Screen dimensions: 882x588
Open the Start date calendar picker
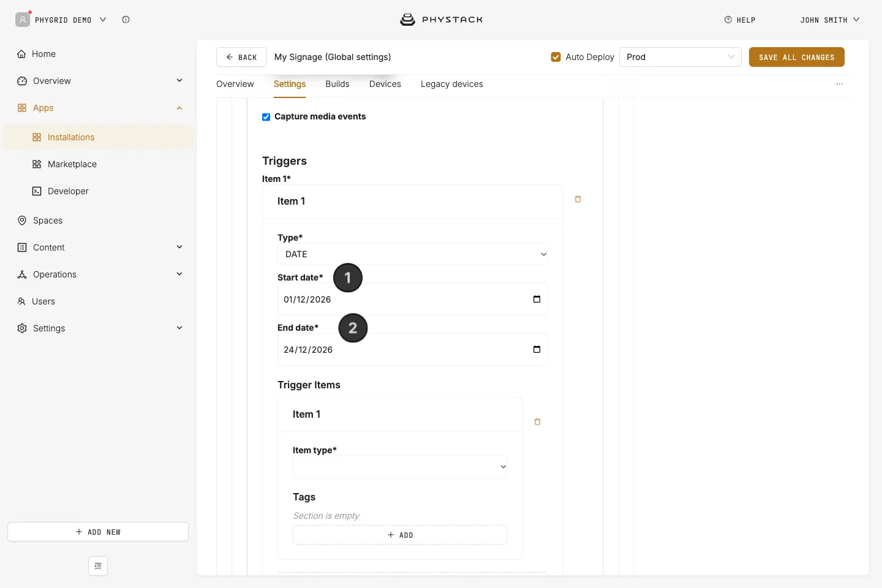pos(537,299)
